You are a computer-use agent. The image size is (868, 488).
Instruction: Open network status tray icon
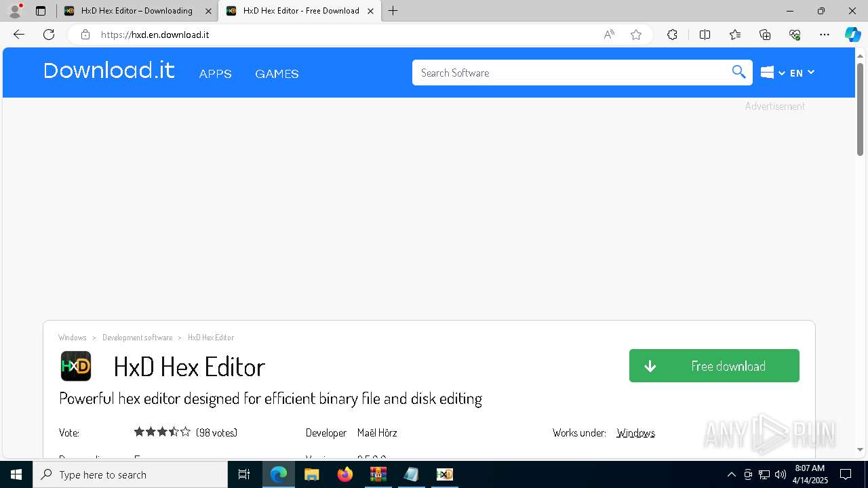coord(764,474)
